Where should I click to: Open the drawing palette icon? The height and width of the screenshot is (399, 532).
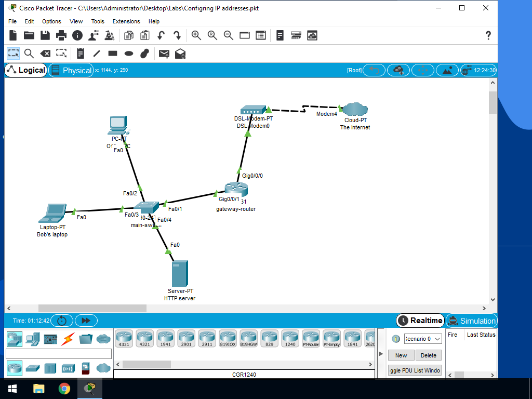click(x=245, y=35)
